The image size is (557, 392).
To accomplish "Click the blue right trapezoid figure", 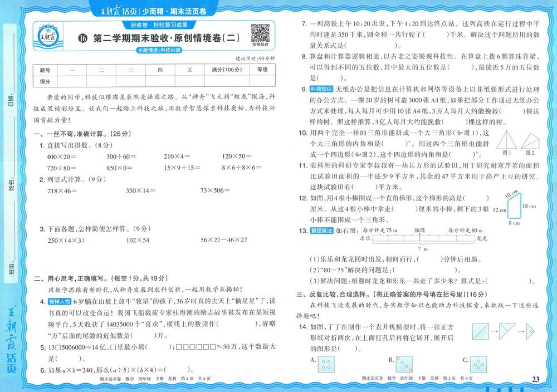I will (x=514, y=206).
